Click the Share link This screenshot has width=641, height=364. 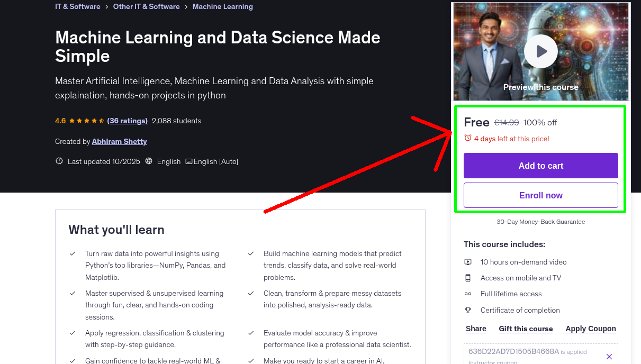point(475,329)
